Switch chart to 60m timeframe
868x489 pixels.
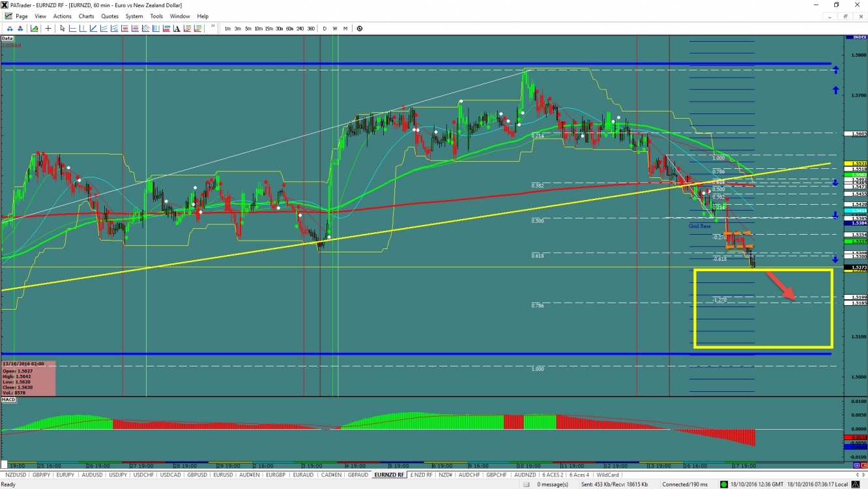point(290,29)
